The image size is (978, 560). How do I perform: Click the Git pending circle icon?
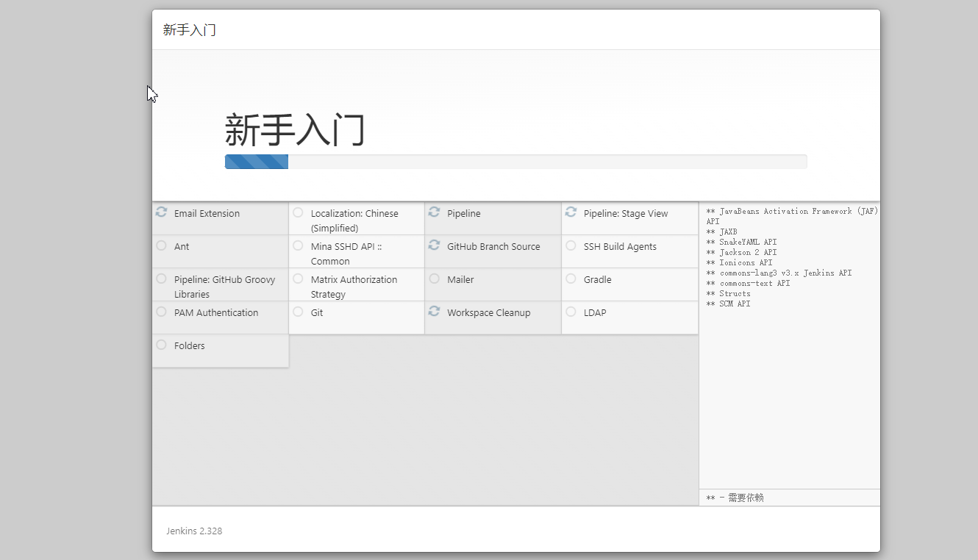pos(298,312)
